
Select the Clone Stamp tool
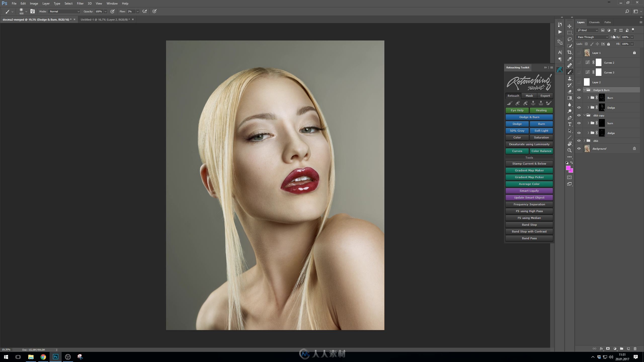point(570,78)
